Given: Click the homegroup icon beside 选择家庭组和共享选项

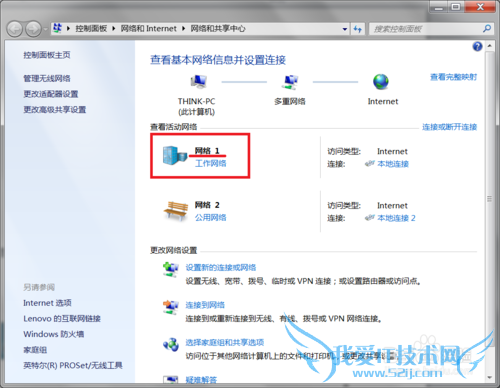Looking at the screenshot, I should pyautogui.click(x=171, y=344).
